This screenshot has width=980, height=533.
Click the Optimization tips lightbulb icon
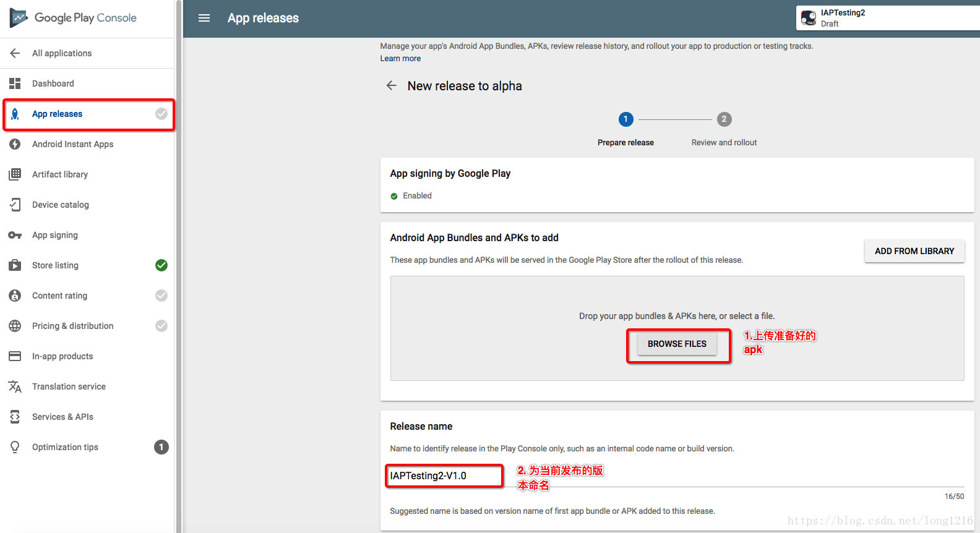tap(15, 447)
